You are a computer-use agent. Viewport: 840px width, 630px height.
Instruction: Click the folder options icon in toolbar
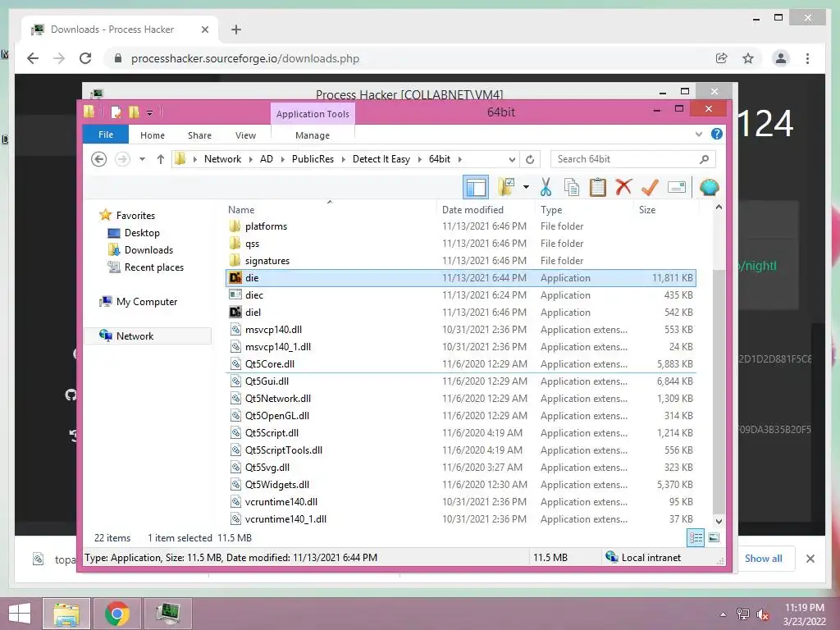point(506,187)
